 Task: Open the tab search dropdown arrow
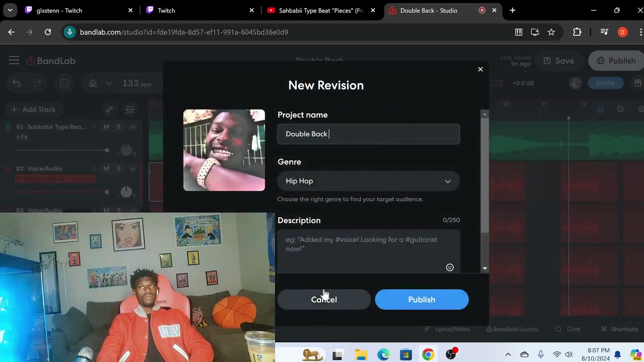point(10,11)
